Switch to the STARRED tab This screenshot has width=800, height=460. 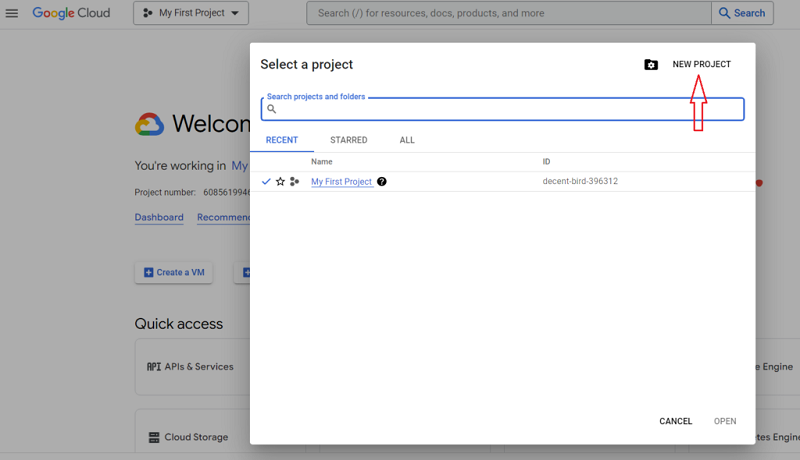(348, 141)
